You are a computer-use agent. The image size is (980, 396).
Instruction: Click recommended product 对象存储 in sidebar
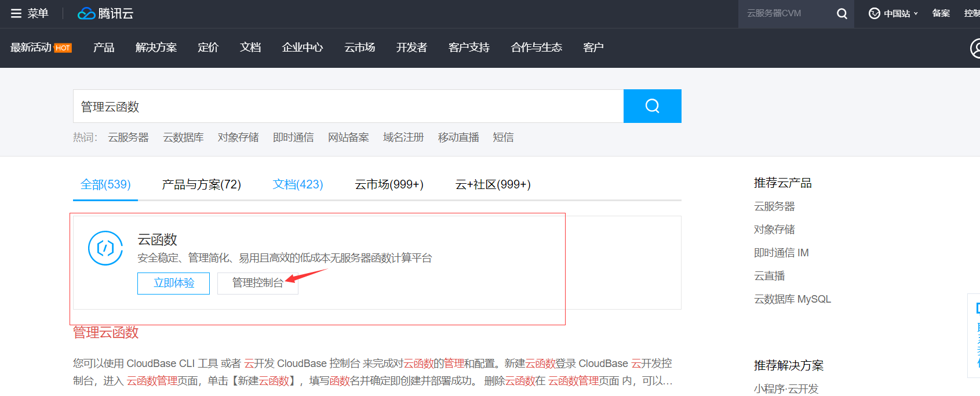[774, 230]
